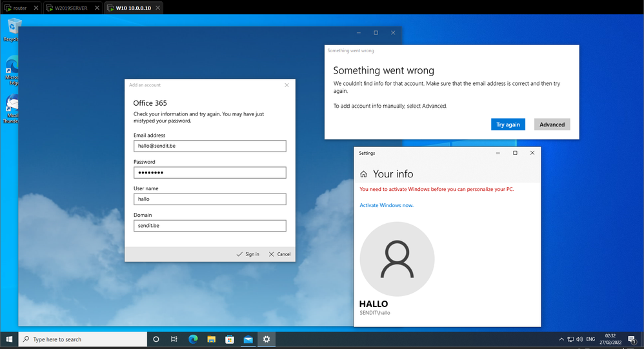Minimize the Settings window
Viewport: 644px width, 349px height.
coord(498,153)
